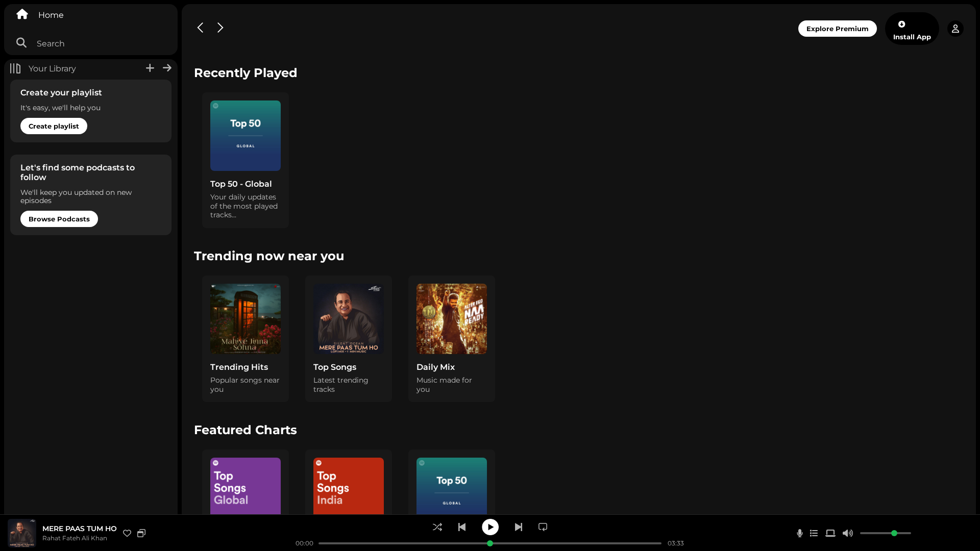This screenshot has width=980, height=551.
Task: Seek on the song progress bar
Action: click(490, 543)
